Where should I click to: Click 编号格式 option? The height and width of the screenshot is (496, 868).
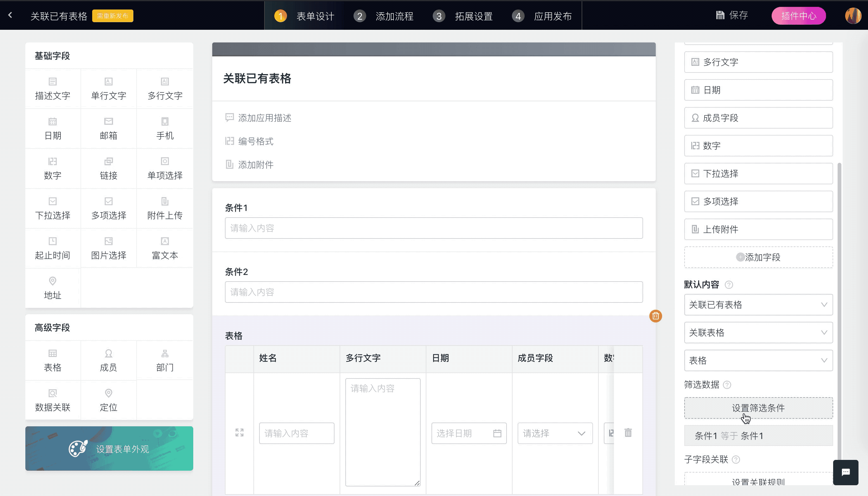[249, 141]
